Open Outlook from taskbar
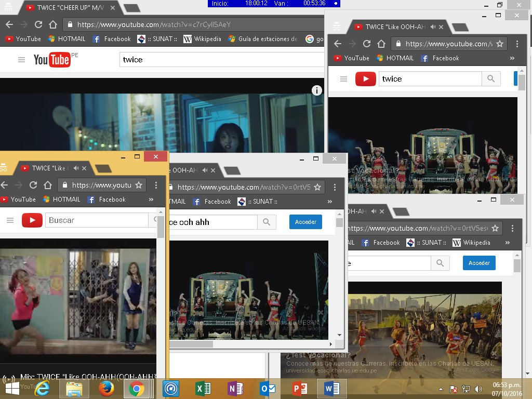Viewport: 532px width, 399px height. 268,389
